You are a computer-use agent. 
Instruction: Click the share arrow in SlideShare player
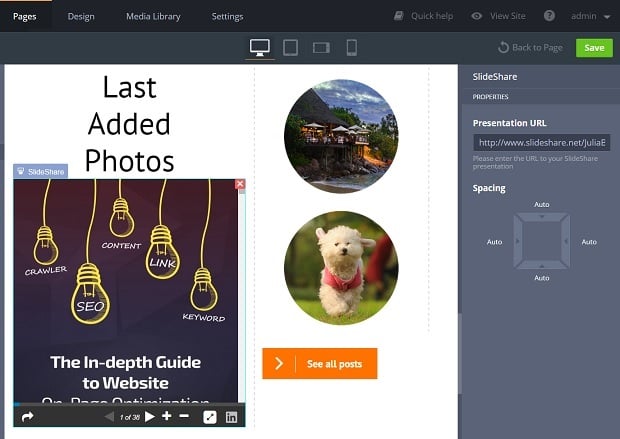(28, 417)
